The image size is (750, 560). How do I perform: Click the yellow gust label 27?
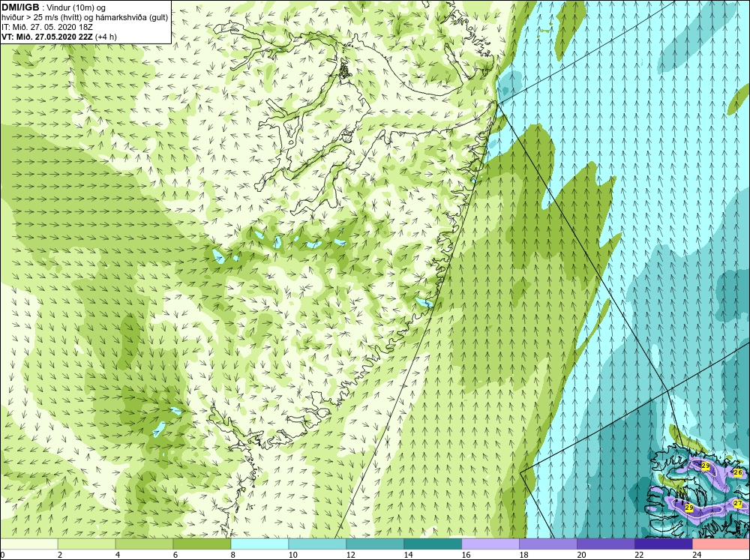pyautogui.click(x=737, y=503)
